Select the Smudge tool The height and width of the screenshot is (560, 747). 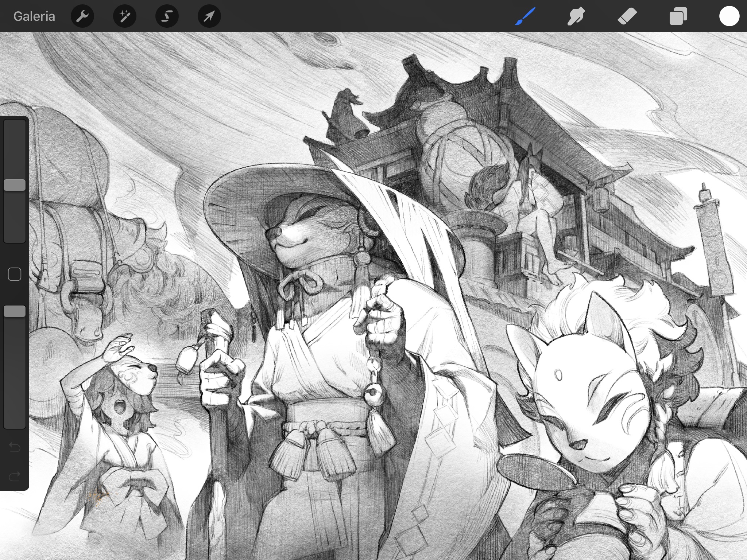click(576, 16)
